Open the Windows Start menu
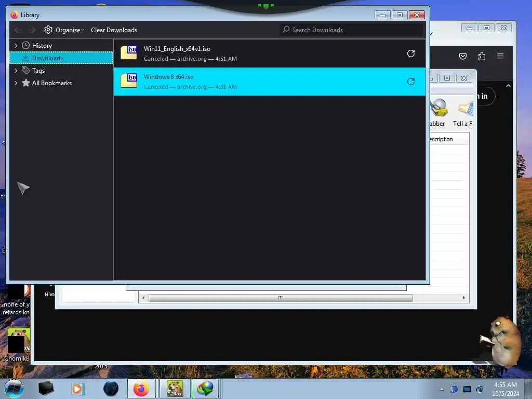The image size is (532, 399). (14, 389)
